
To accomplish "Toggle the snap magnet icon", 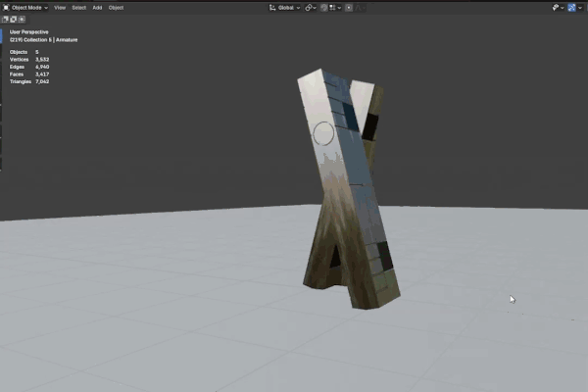I will pos(324,7).
